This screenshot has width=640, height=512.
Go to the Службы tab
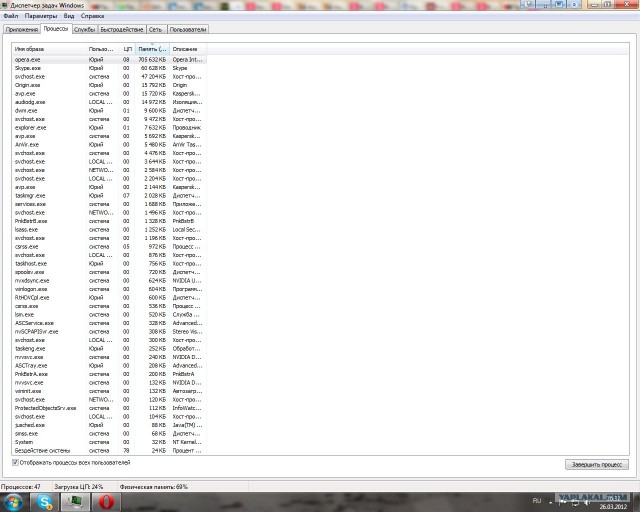coord(85,29)
